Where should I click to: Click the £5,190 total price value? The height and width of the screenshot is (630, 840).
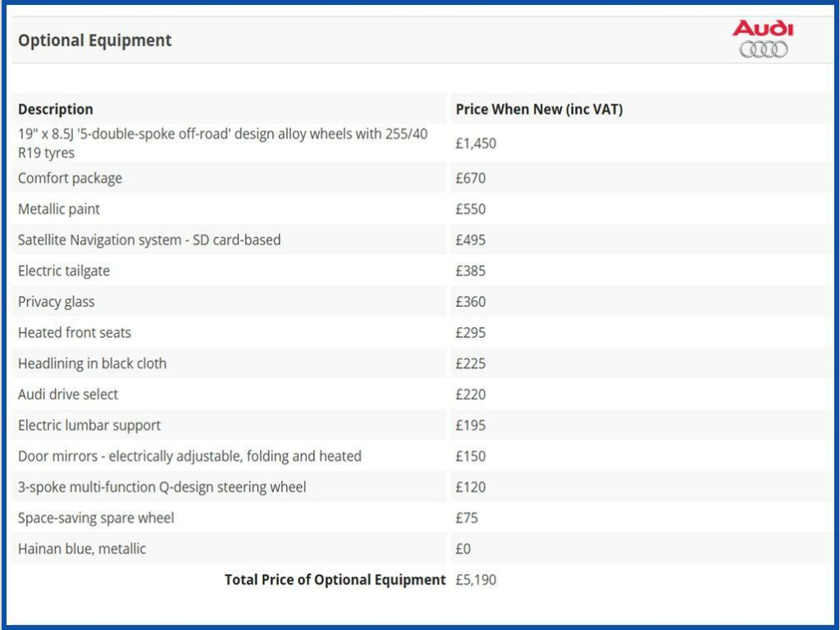click(x=476, y=580)
